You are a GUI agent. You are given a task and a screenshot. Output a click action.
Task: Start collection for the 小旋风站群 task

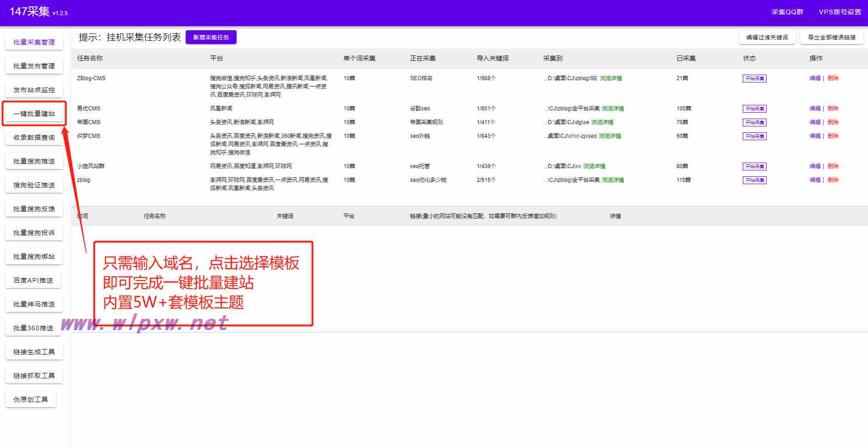[x=755, y=167]
